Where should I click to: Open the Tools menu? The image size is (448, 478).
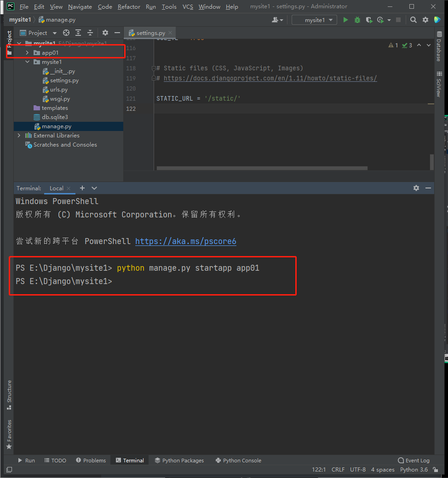pos(169,7)
